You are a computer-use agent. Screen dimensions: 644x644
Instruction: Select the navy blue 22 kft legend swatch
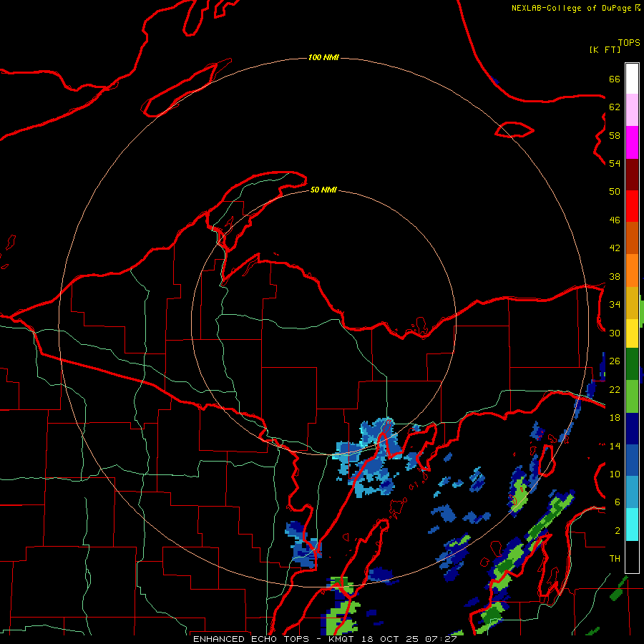[632, 429]
